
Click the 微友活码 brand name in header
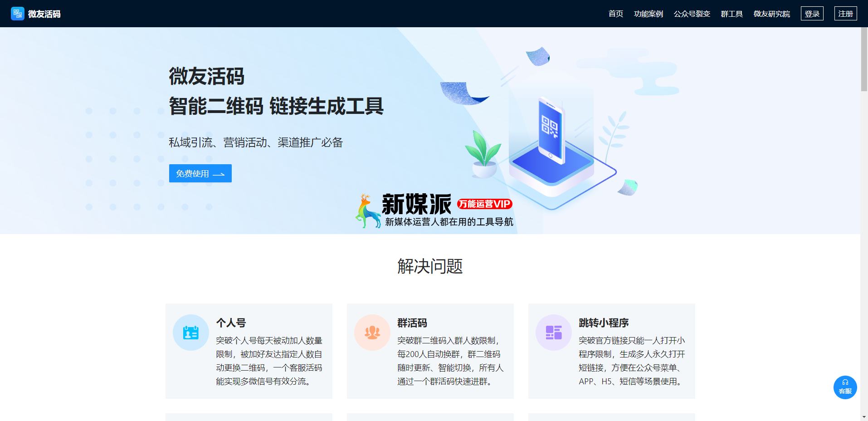tap(44, 14)
